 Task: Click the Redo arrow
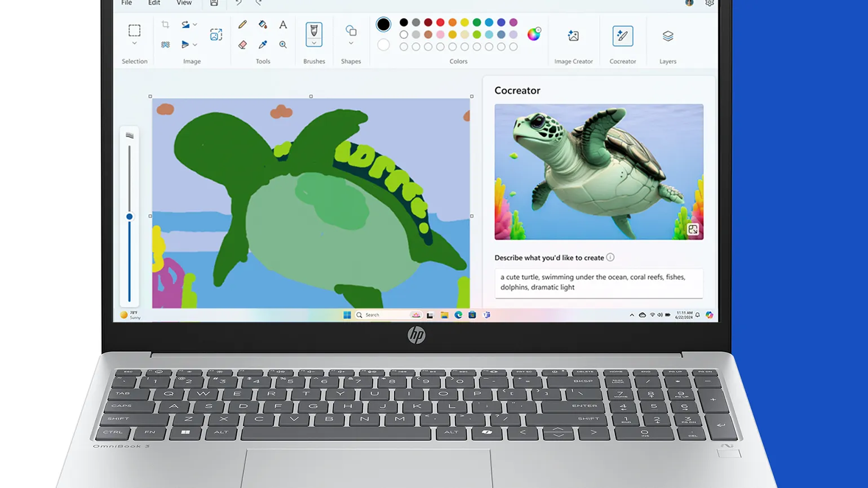point(259,3)
